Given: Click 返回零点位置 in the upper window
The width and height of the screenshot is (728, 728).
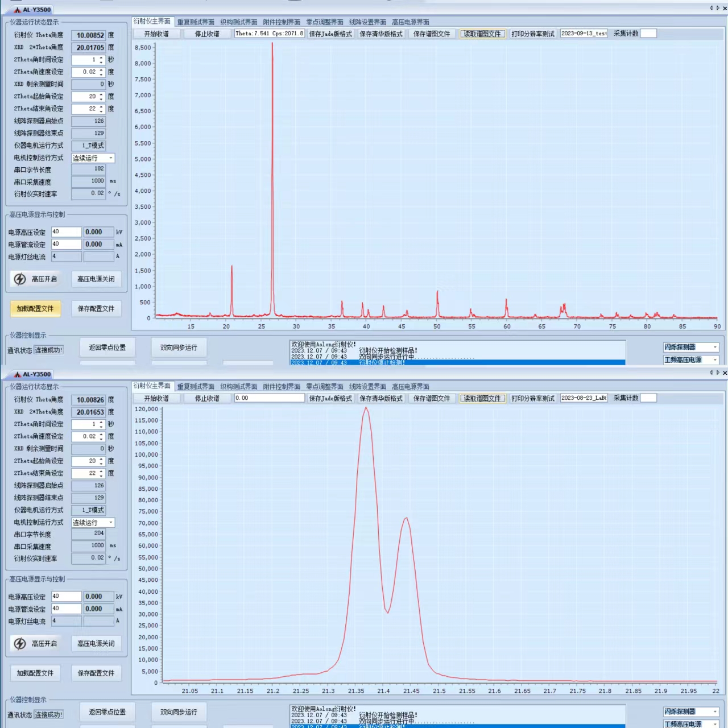Looking at the screenshot, I should coord(107,348).
